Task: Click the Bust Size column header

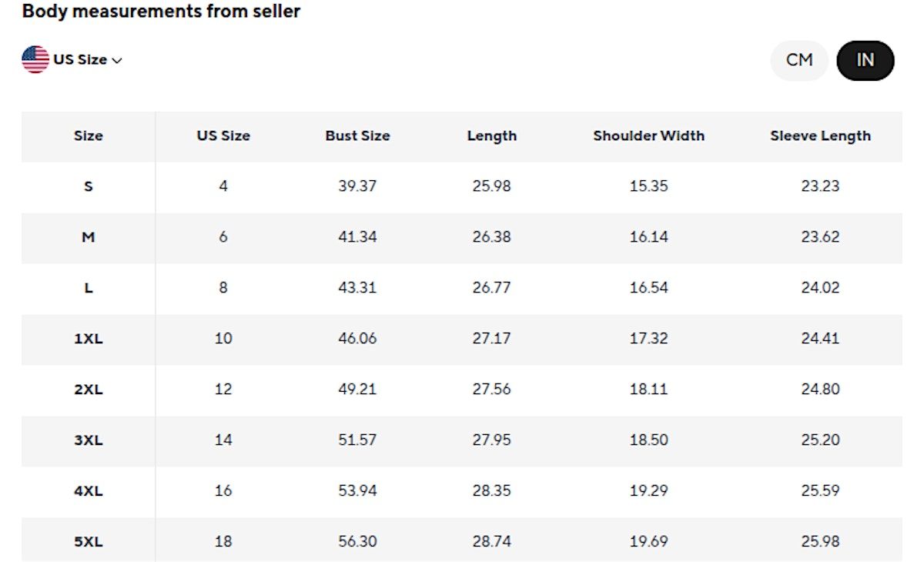Action: [357, 135]
